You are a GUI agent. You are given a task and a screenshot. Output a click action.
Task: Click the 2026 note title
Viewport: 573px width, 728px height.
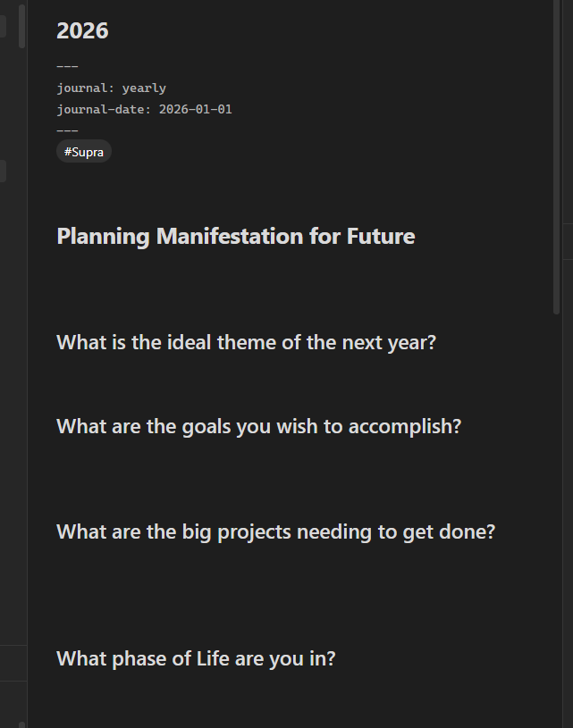82,30
